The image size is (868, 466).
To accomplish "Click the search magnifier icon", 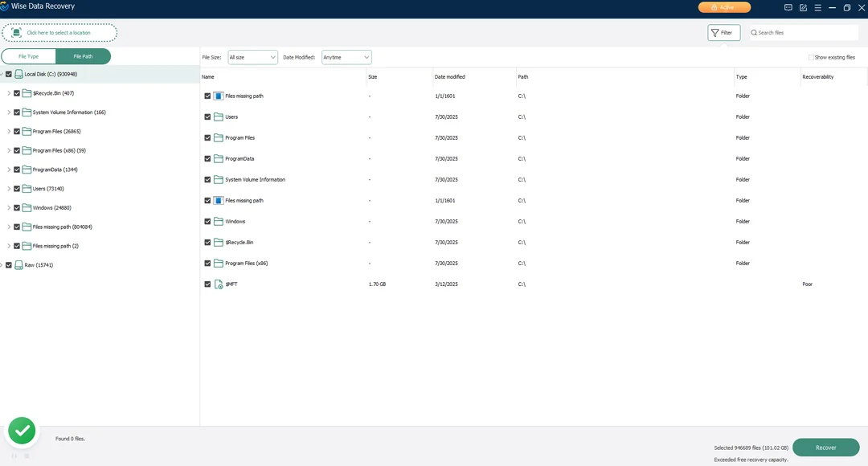I will pos(754,33).
